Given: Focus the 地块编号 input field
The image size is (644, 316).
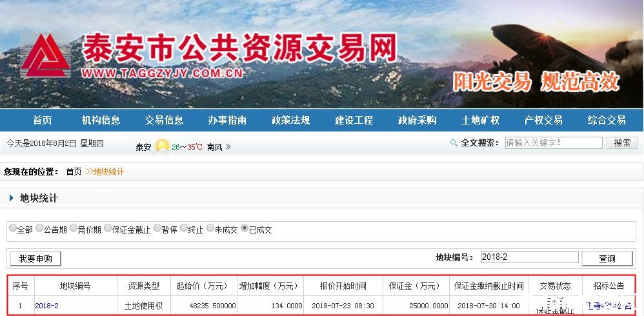Looking at the screenshot, I should [x=530, y=257].
